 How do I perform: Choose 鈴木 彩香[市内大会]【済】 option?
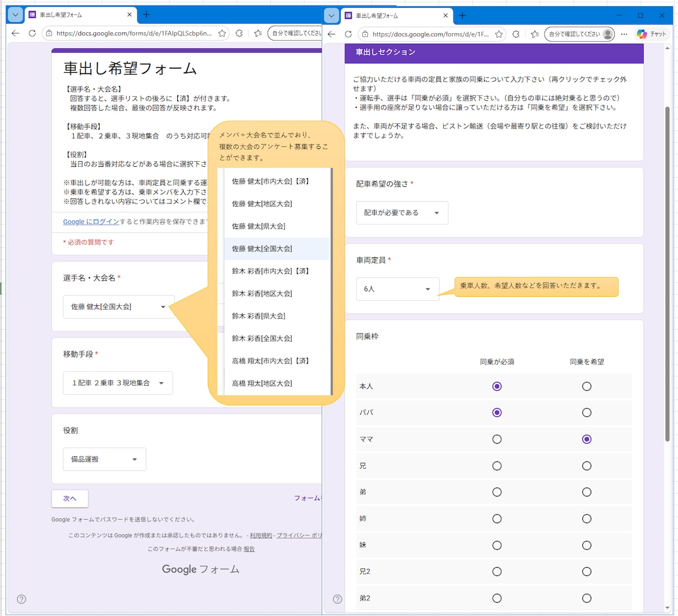point(277,271)
